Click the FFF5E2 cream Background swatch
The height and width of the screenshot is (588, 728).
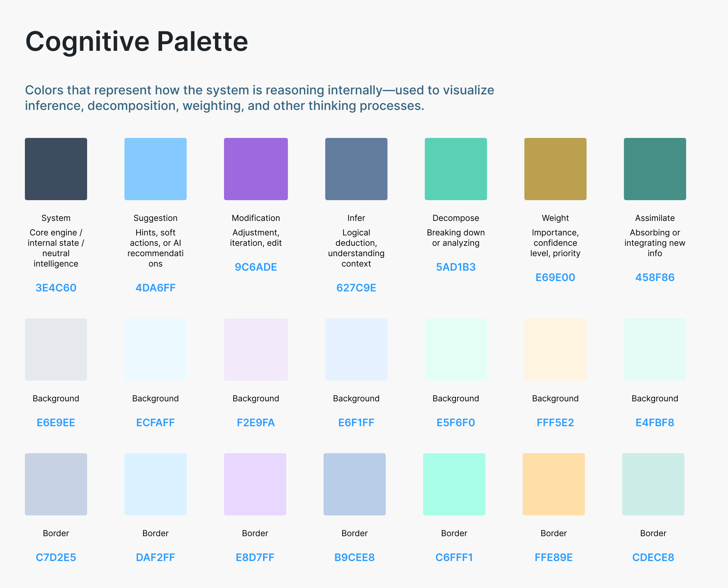[555, 349]
